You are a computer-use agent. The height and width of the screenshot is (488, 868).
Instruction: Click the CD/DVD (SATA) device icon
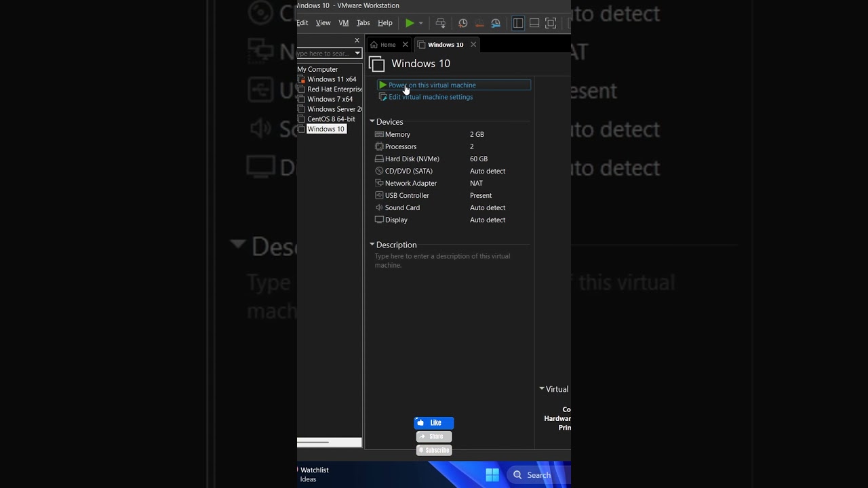click(379, 171)
